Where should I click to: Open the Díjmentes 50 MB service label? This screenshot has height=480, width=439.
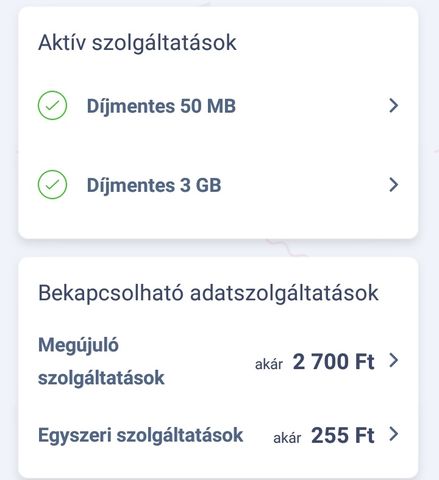click(161, 106)
